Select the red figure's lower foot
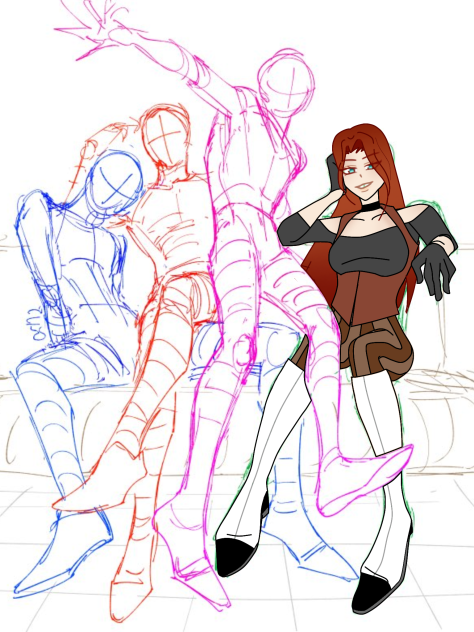The height and width of the screenshot is (632, 474). click(x=131, y=597)
